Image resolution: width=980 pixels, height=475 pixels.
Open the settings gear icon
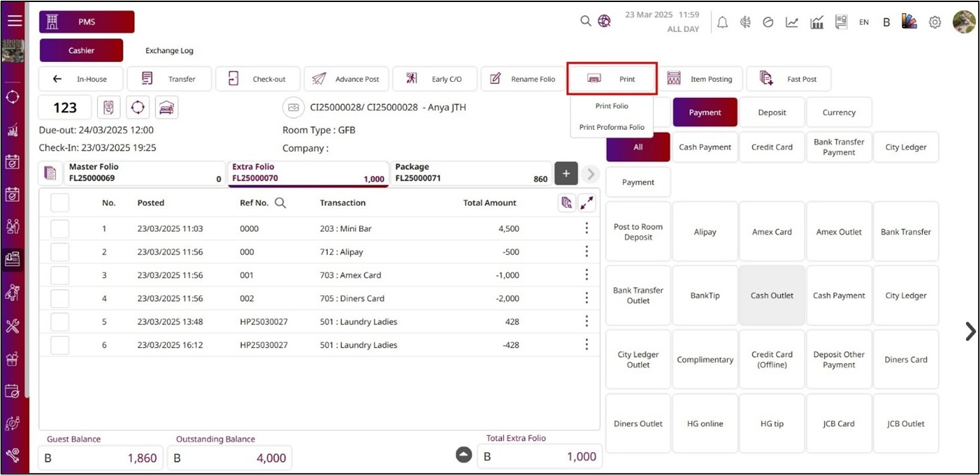pos(935,22)
